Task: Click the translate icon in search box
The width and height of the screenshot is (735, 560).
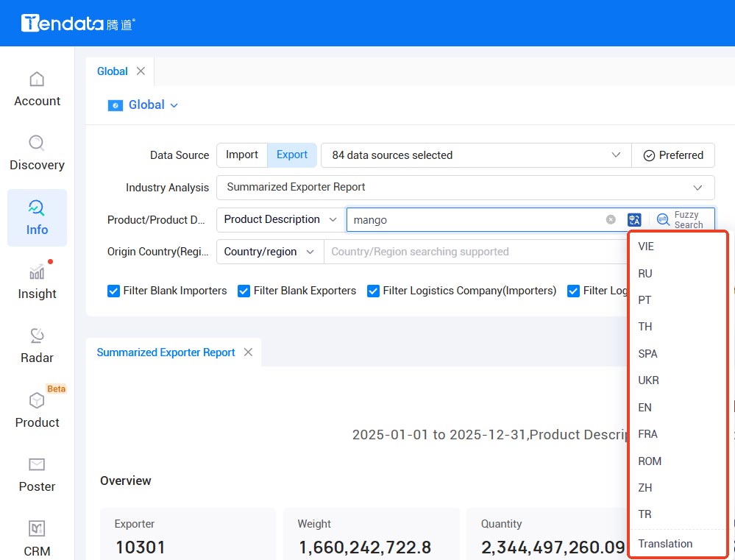Action: [634, 219]
